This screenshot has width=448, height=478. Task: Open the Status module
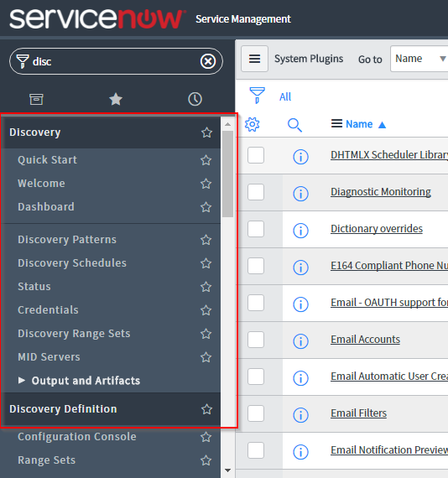(x=34, y=287)
